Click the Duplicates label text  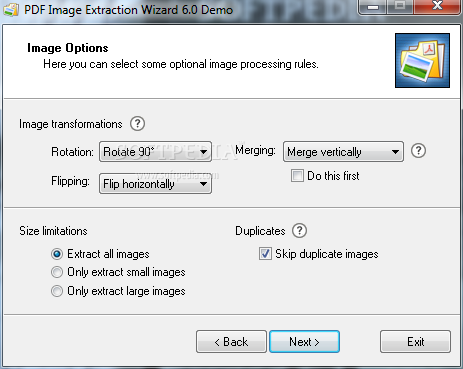260,231
